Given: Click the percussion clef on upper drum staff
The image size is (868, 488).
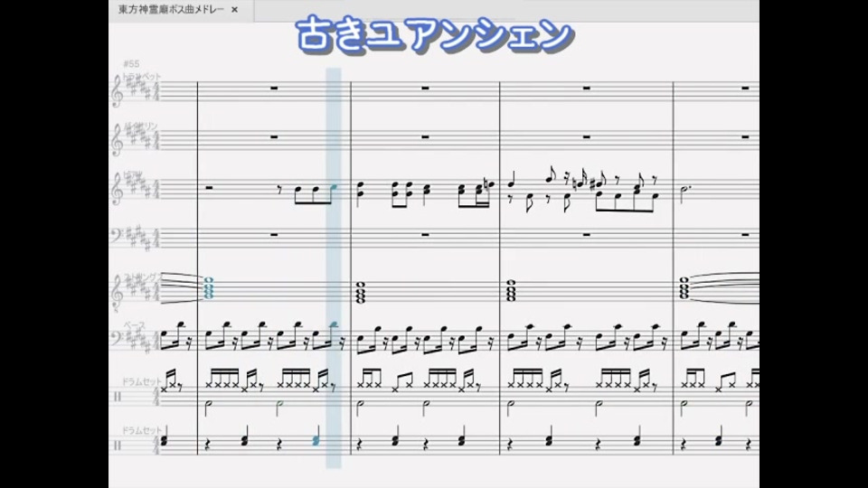Looking at the screenshot, I should [x=118, y=397].
